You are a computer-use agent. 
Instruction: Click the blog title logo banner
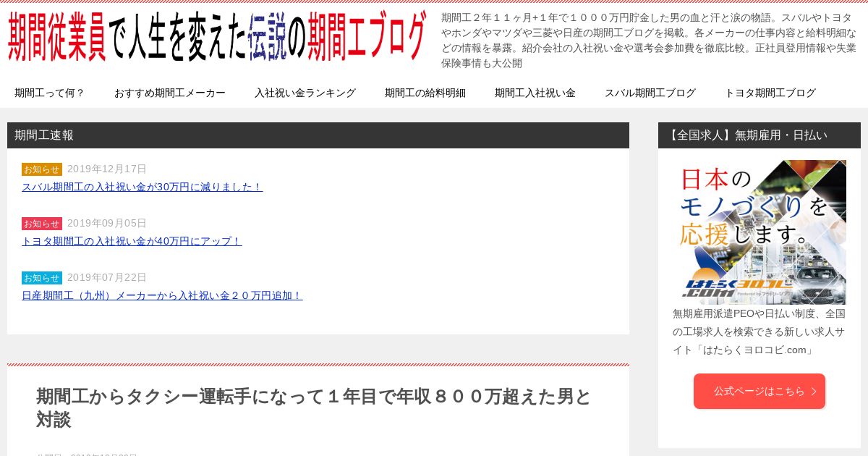click(x=217, y=36)
